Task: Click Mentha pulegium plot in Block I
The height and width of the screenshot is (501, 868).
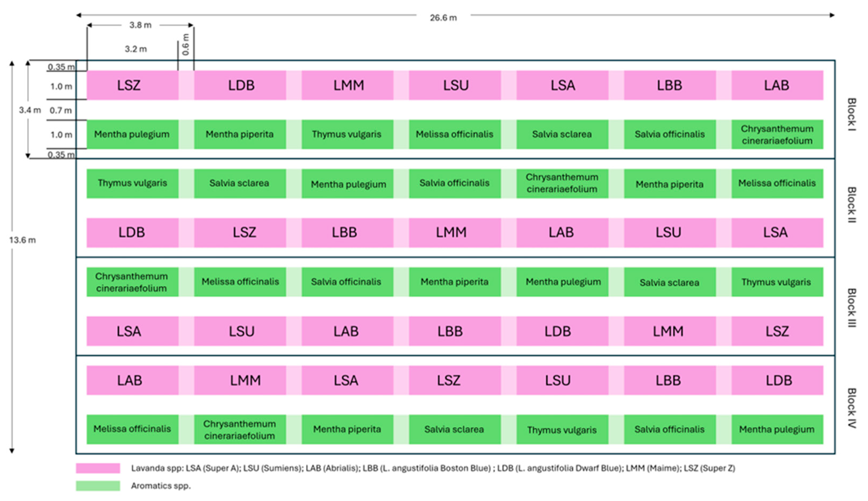Action: coord(132,134)
